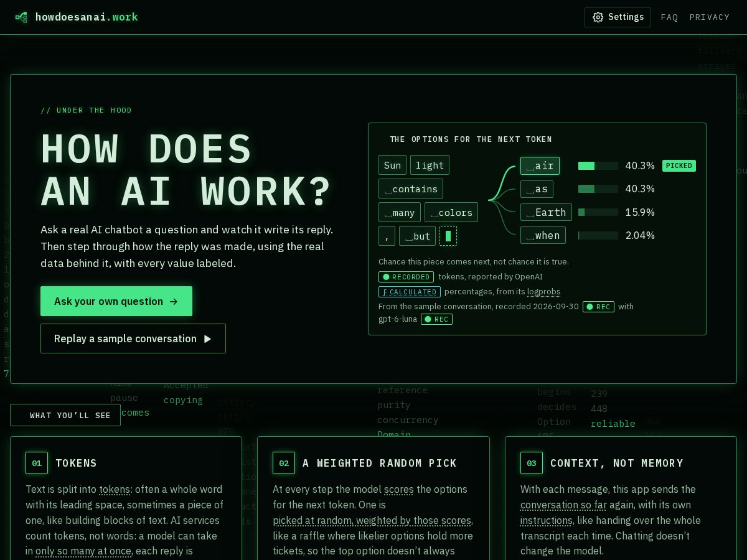Select the "colors" token chip
Viewport: 747px width, 560px height.
tap(451, 212)
